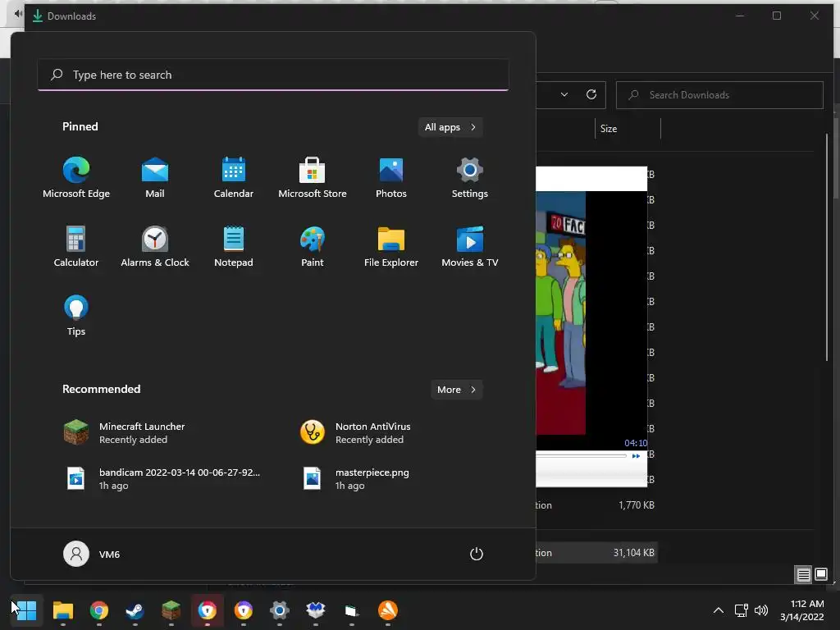Open File Explorer from the taskbar
The image size is (840, 630).
pyautogui.click(x=63, y=610)
